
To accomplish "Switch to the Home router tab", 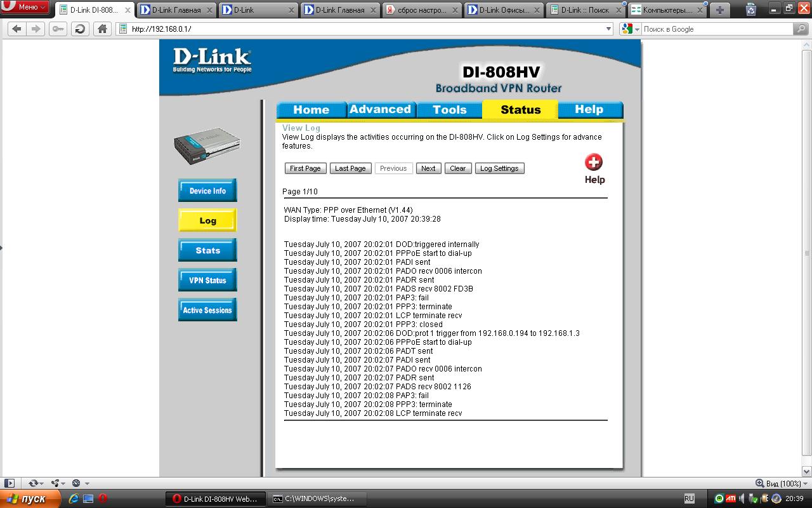I will (x=311, y=110).
